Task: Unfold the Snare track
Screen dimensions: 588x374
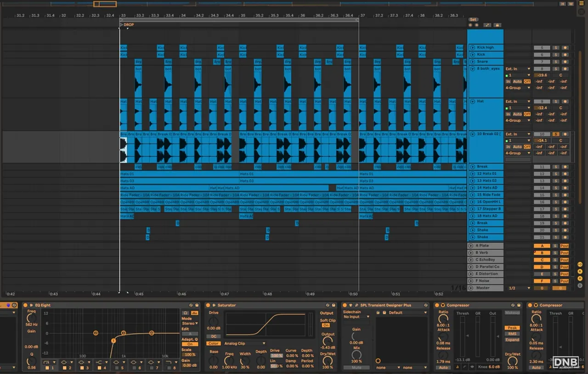Action: click(x=472, y=62)
